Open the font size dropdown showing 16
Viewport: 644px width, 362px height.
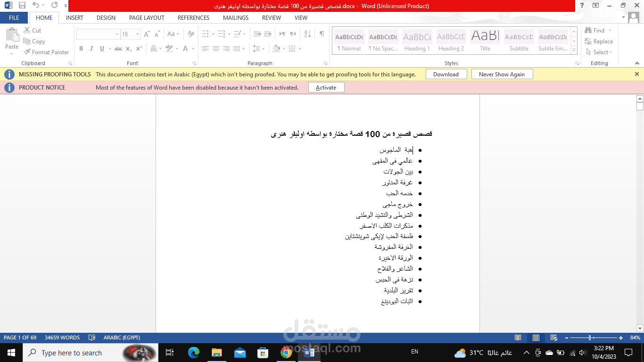click(x=137, y=34)
